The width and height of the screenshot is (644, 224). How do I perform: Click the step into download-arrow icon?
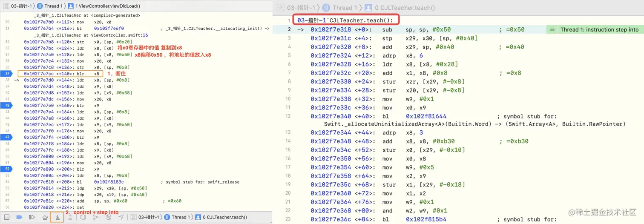pos(57,217)
